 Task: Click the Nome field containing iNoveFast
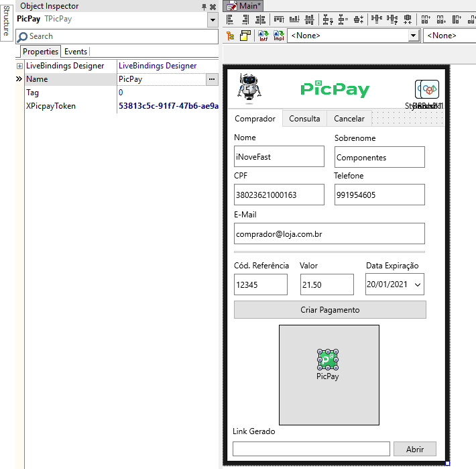(279, 156)
